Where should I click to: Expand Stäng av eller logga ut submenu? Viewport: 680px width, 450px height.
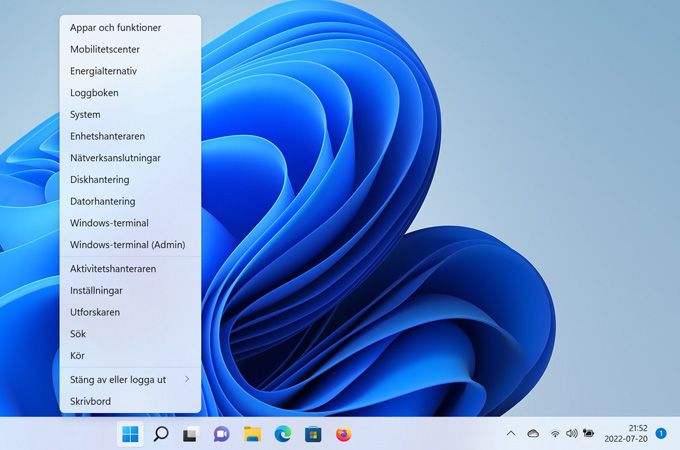click(131, 380)
